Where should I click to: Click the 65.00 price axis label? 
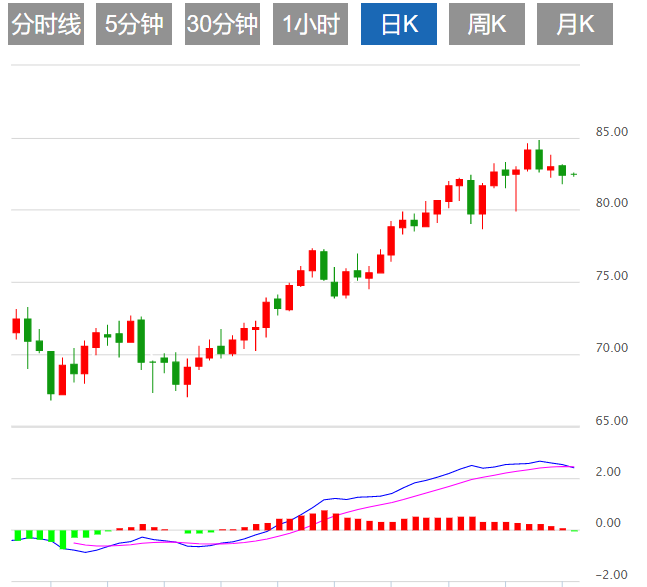(x=611, y=421)
